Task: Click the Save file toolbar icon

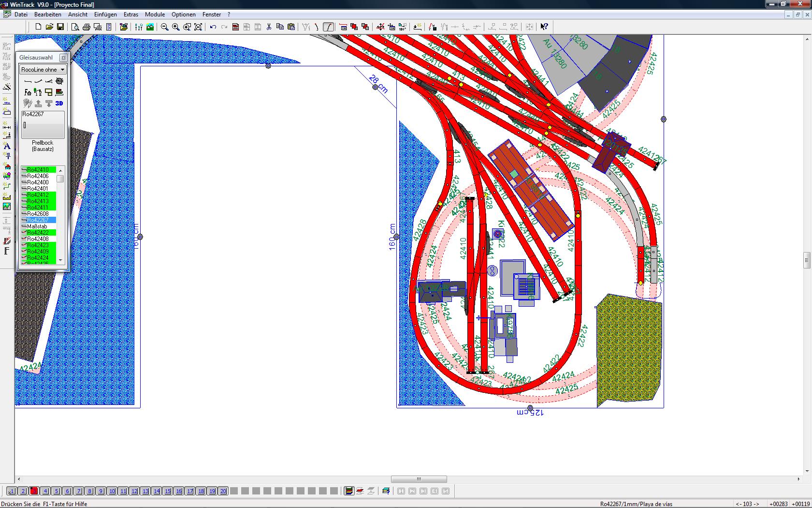Action: 60,27
